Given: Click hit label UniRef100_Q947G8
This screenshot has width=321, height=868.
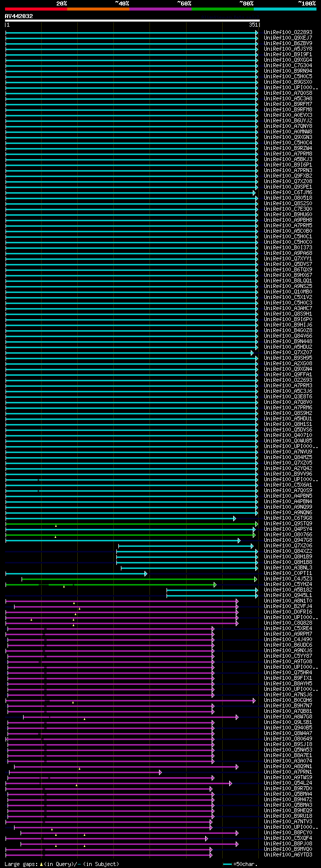Looking at the screenshot, I should (x=288, y=540).
